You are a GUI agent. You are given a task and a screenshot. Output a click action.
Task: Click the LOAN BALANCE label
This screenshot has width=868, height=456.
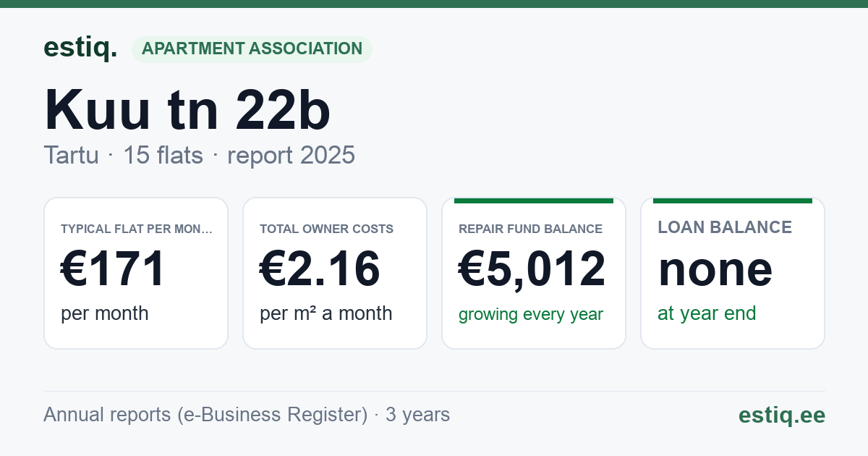[x=725, y=227]
